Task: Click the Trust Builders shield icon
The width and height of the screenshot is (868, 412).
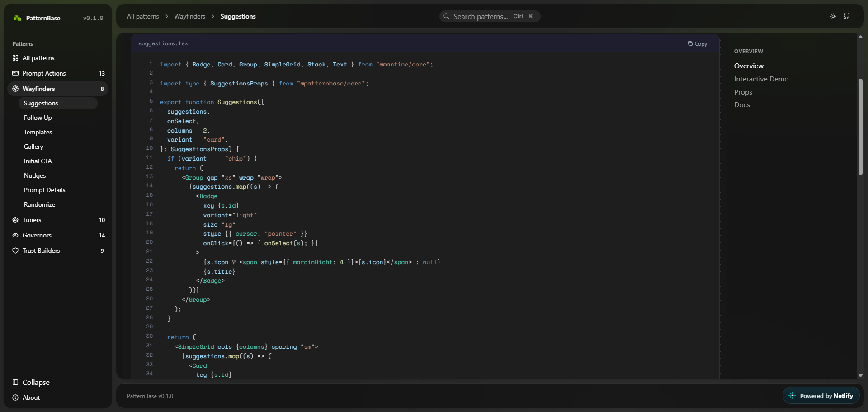Action: click(x=15, y=251)
